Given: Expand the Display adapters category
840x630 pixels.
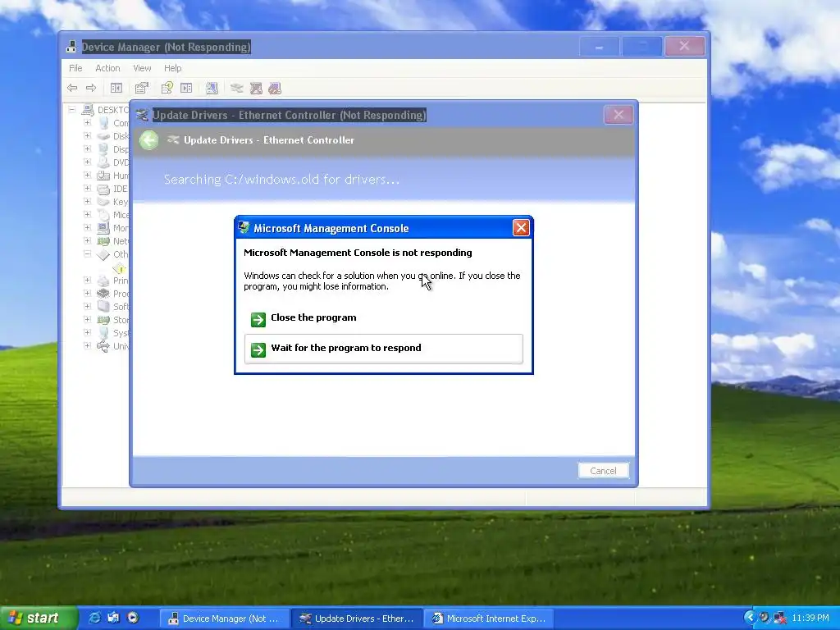Looking at the screenshot, I should [87, 149].
